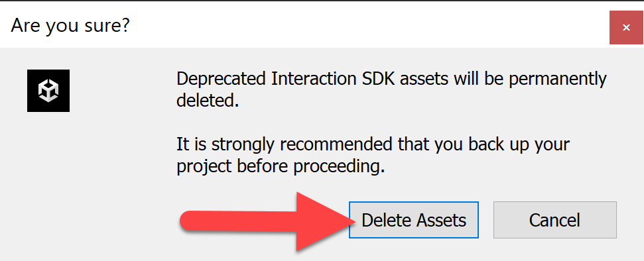Viewport: 644px width, 261px height.
Task: Click the word "Deprecated" in the warning
Action: pyautogui.click(x=221, y=79)
